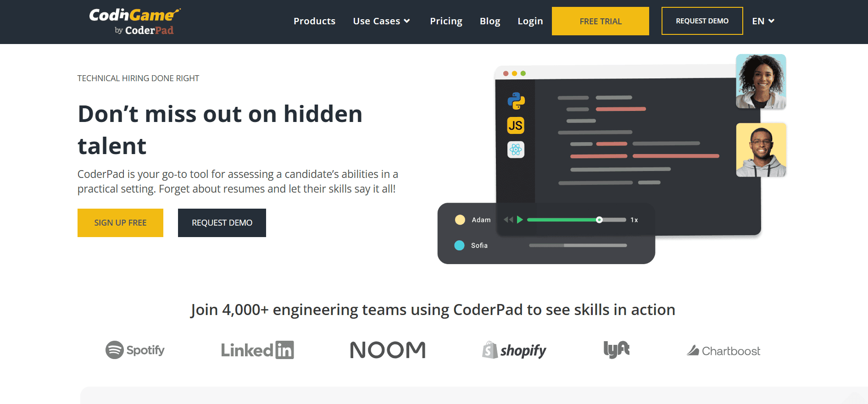868x404 pixels.
Task: Open the EN language dropdown
Action: pos(763,21)
